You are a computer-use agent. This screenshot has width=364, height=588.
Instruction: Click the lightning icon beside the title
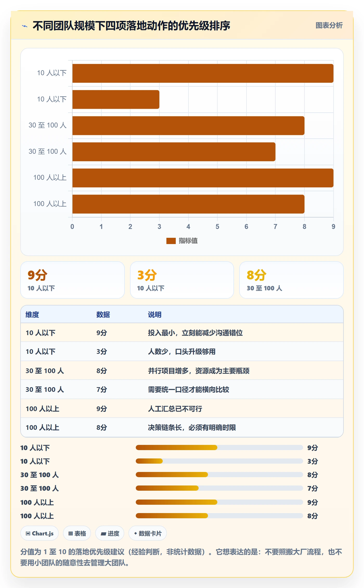pos(25,26)
